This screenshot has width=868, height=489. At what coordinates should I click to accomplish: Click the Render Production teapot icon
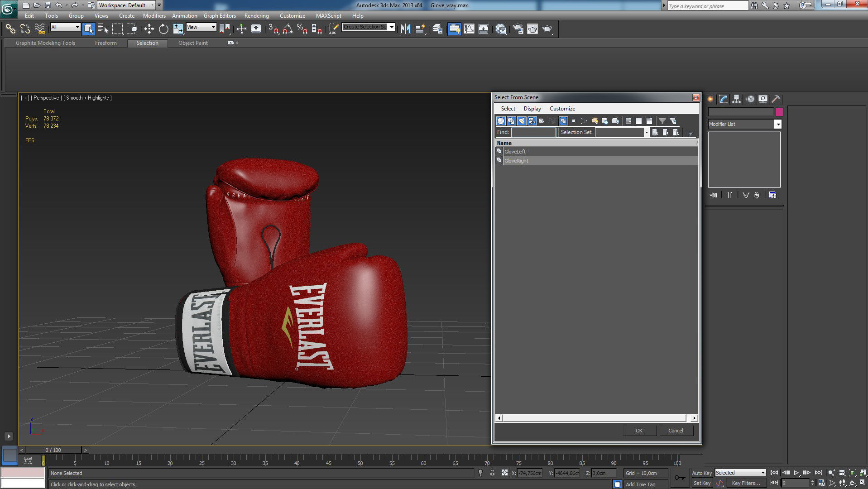click(x=547, y=29)
